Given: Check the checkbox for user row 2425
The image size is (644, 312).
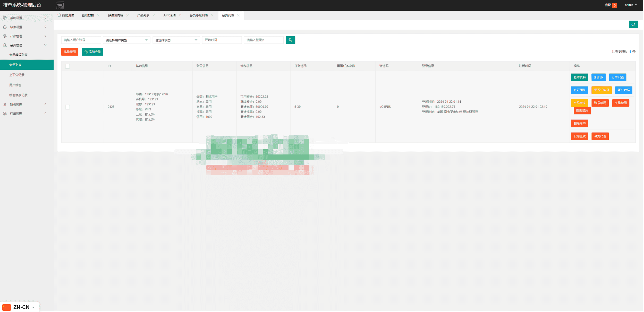Looking at the screenshot, I should [67, 107].
